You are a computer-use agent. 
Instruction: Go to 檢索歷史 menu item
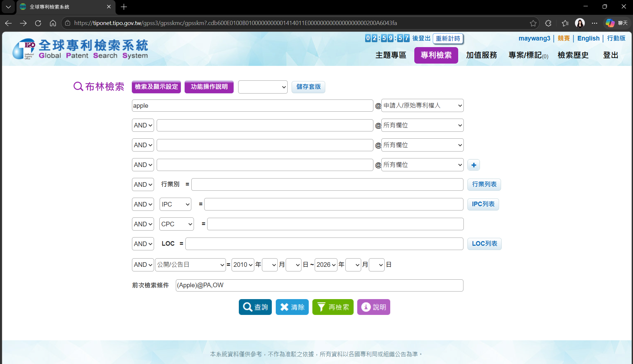pyautogui.click(x=573, y=55)
